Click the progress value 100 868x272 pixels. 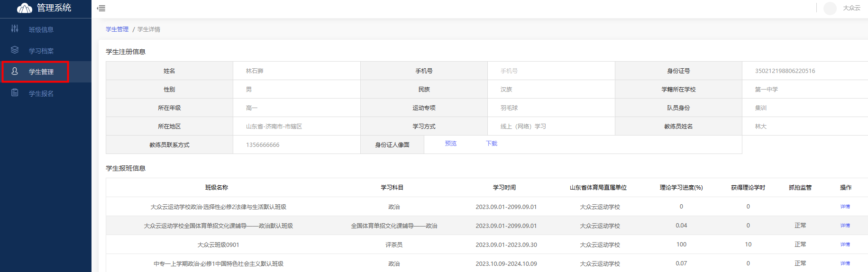tap(681, 245)
